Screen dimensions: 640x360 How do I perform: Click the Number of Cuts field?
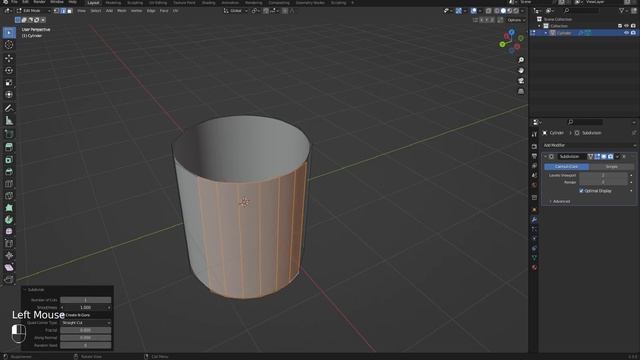coord(86,300)
